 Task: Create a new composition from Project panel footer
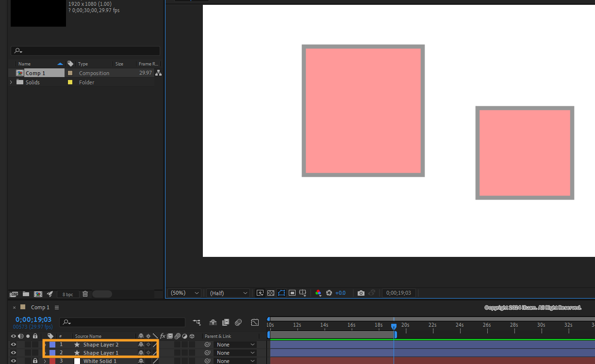pos(38,294)
